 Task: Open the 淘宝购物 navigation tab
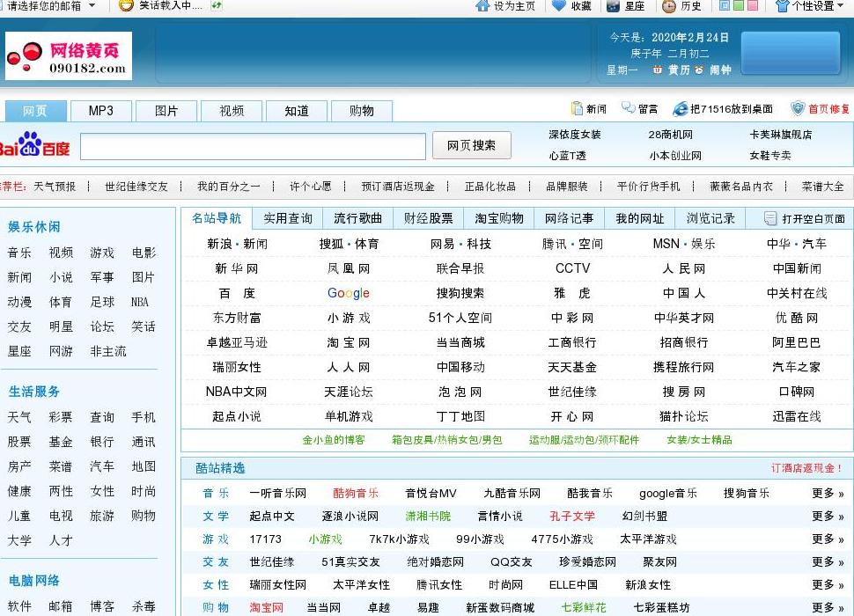pos(499,219)
